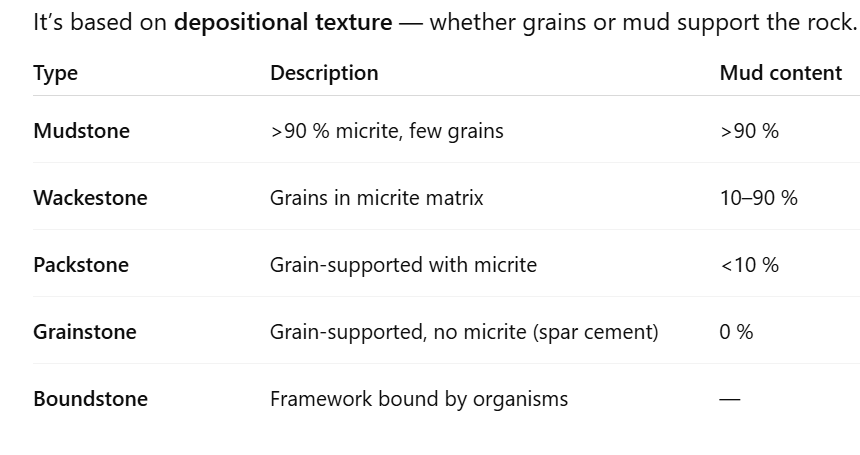The height and width of the screenshot is (455, 860).
Task: Click the ">90 % micrite, few grains" description
Action: click(387, 131)
